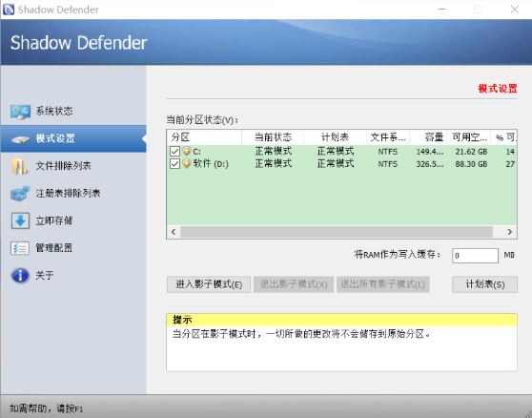Image resolution: width=532 pixels, height=418 pixels.
Task: Click the partition list horizontal scrollbar thumb
Action: coord(337,232)
